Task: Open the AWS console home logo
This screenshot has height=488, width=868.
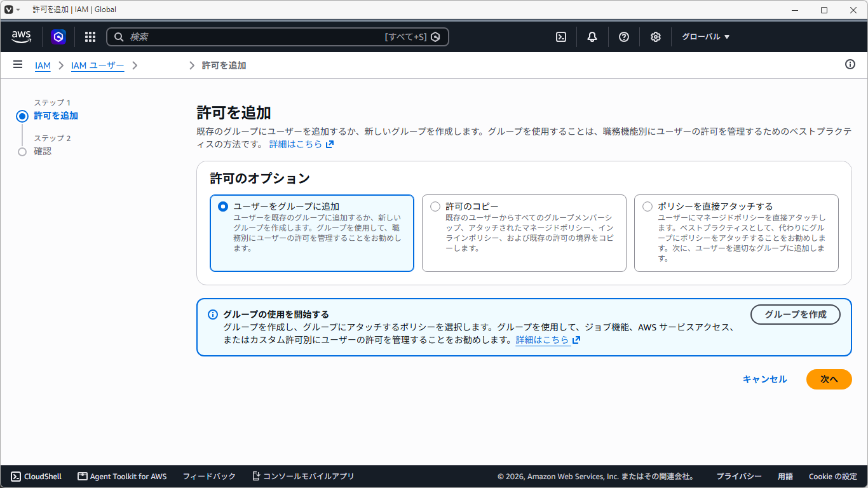Action: 21,37
